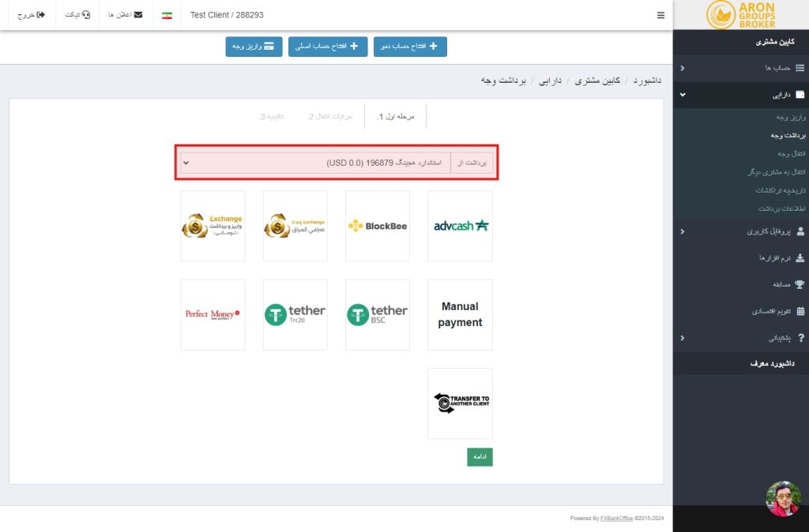The width and height of the screenshot is (809, 532).
Task: Select the tether BSC payment tile
Action: tap(377, 314)
